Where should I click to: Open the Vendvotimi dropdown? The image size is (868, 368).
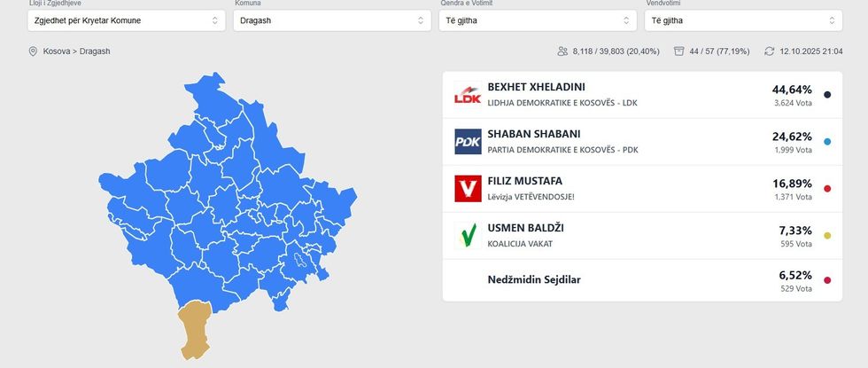[x=742, y=20]
